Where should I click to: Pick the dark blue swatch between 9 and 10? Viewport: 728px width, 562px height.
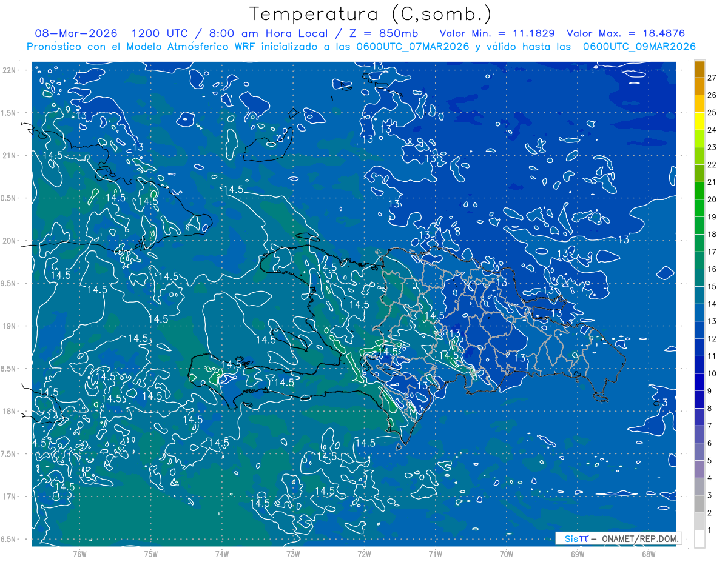coord(699,383)
